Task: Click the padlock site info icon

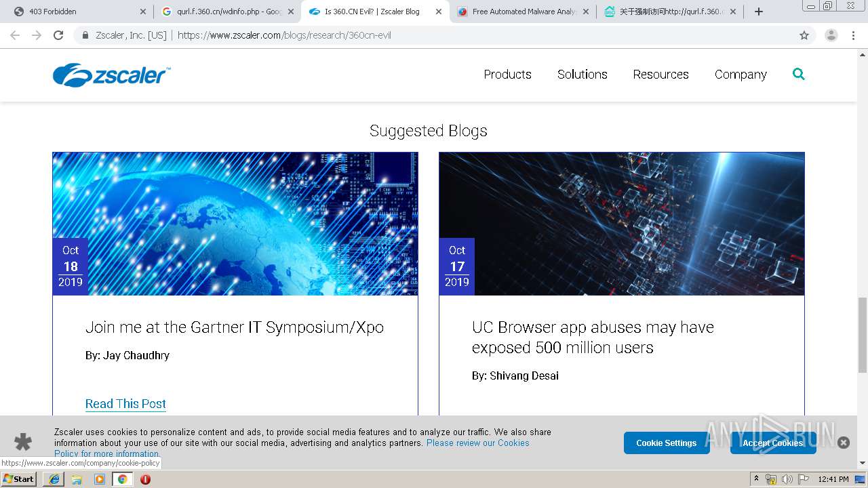Action: coord(85,35)
